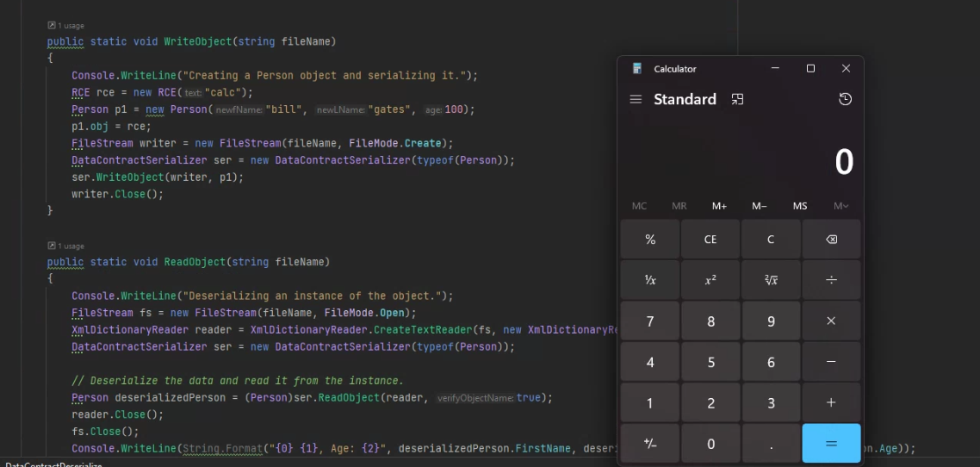
Task: Minimize the Calculator window
Action: (x=775, y=68)
